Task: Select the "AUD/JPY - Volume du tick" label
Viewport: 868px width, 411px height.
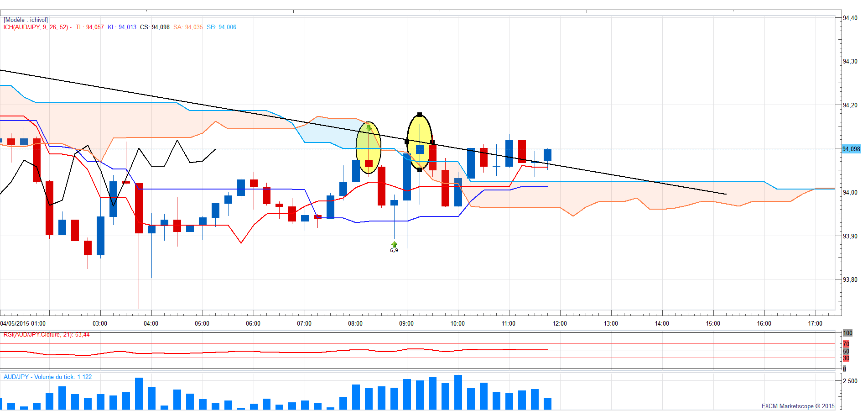Action: [47, 377]
